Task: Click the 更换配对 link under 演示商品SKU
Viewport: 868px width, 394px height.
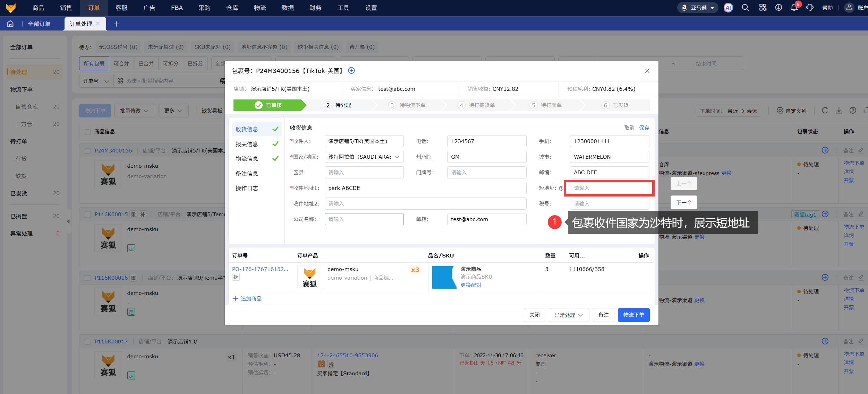Action: click(x=471, y=285)
